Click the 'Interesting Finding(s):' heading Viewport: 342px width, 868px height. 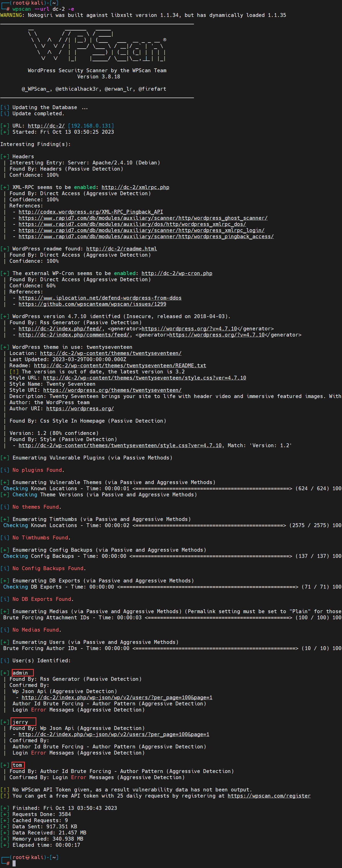35,144
